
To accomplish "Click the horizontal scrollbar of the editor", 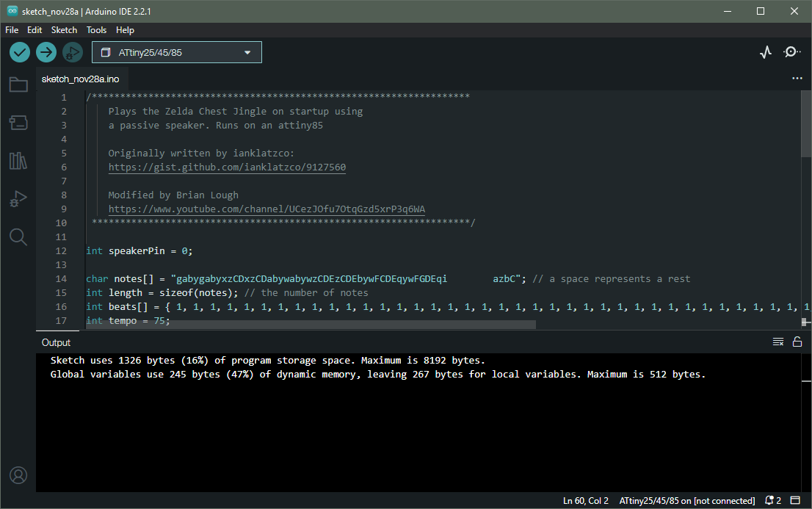I will tap(310, 325).
